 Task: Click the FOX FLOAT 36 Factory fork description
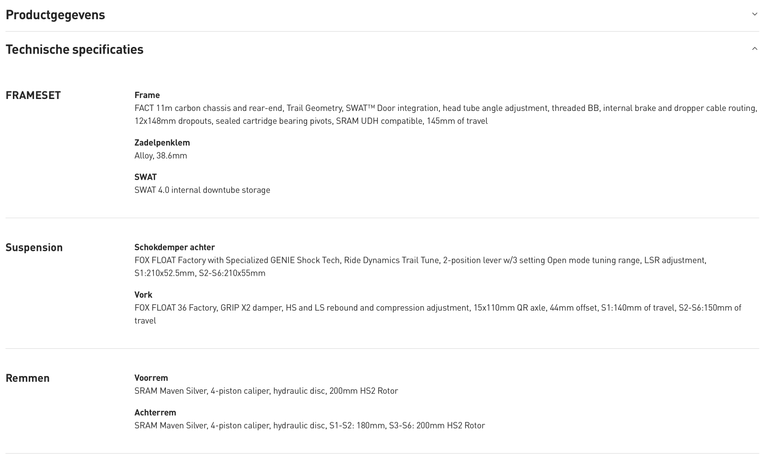438,314
